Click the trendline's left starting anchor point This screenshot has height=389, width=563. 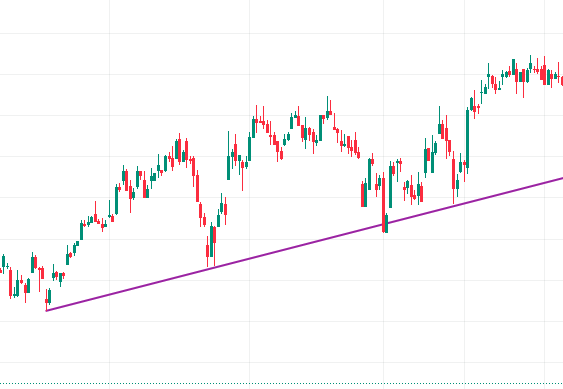point(46,311)
